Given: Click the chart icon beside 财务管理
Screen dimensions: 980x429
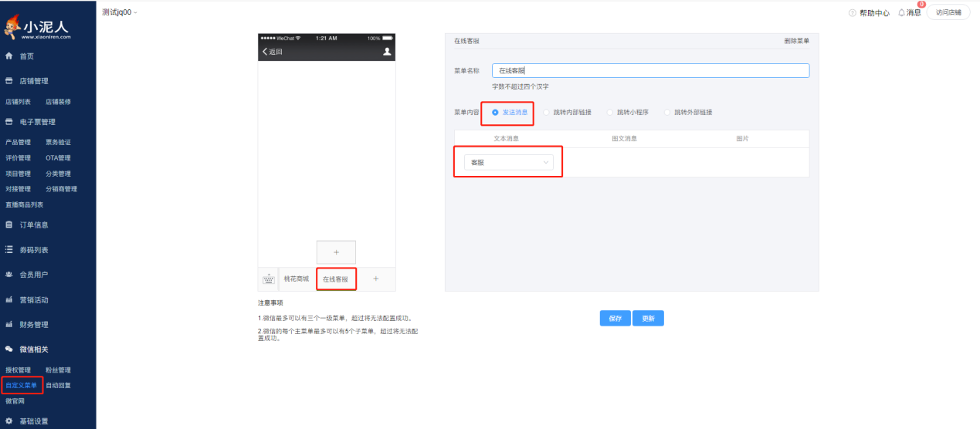Looking at the screenshot, I should point(9,325).
